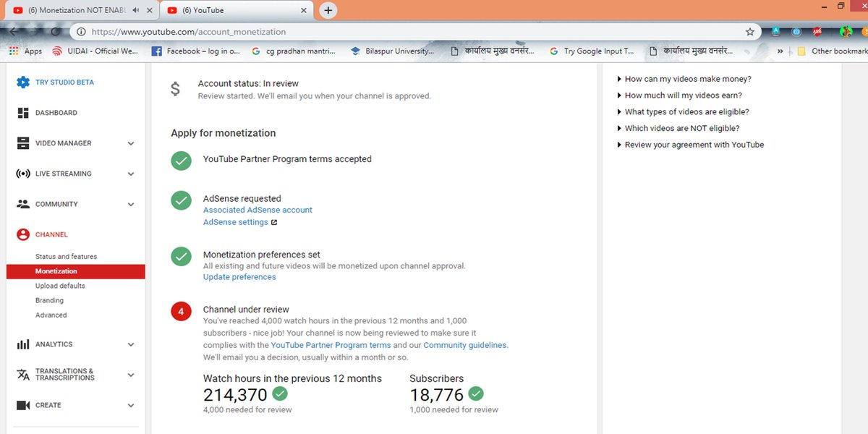
Task: Click the Try Studio Beta link text
Action: click(x=64, y=82)
